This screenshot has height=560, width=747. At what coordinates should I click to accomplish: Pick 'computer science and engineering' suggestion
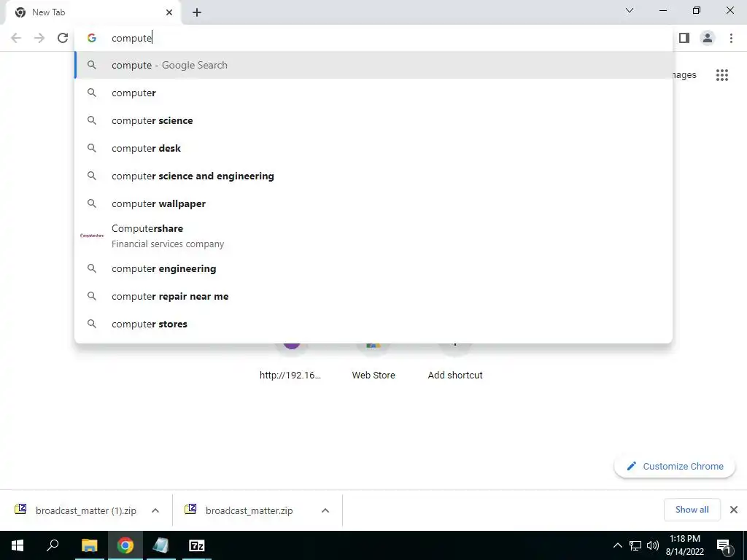[374, 176]
